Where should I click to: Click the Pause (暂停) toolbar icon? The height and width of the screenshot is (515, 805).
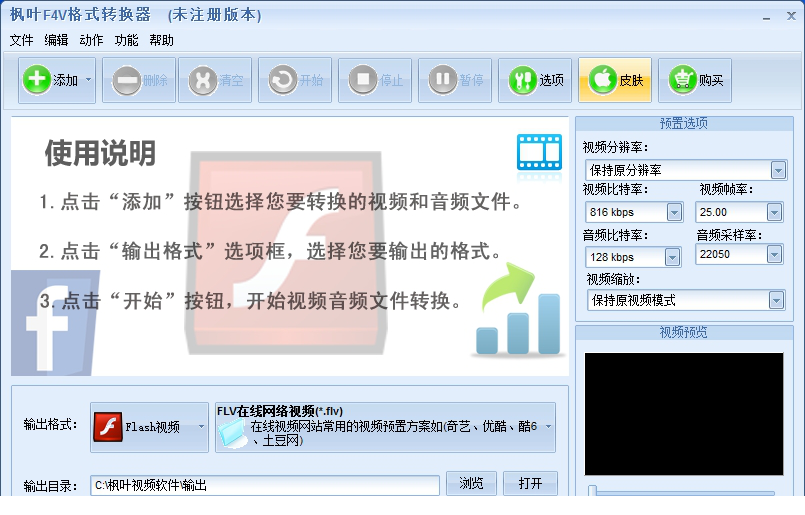pos(443,81)
